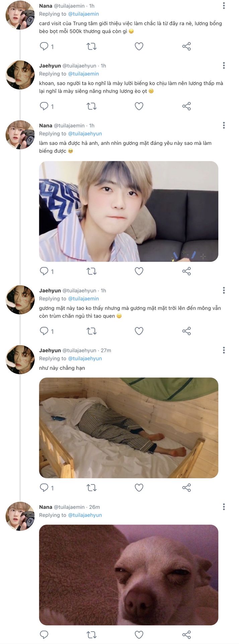Share Nana's selfie photo tweet

click(x=186, y=271)
